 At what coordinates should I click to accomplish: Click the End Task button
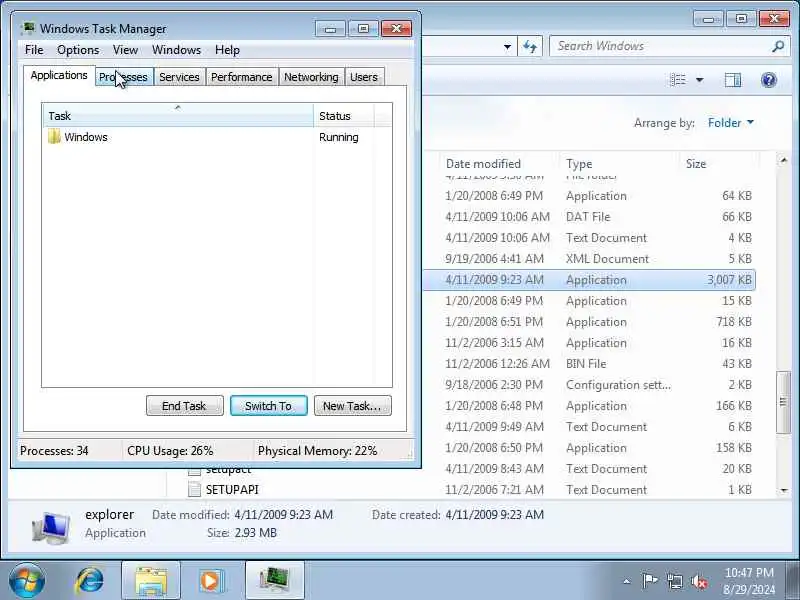pos(185,406)
